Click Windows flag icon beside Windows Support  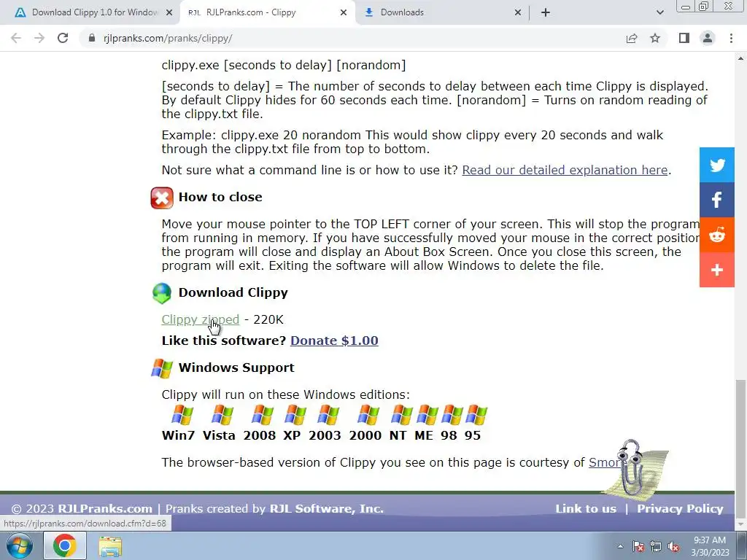coord(162,368)
